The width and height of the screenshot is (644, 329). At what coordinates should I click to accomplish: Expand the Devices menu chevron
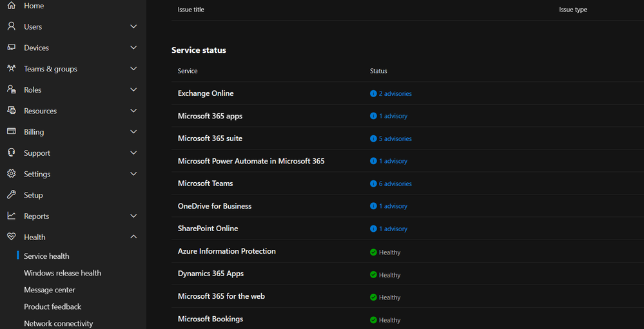pyautogui.click(x=133, y=48)
